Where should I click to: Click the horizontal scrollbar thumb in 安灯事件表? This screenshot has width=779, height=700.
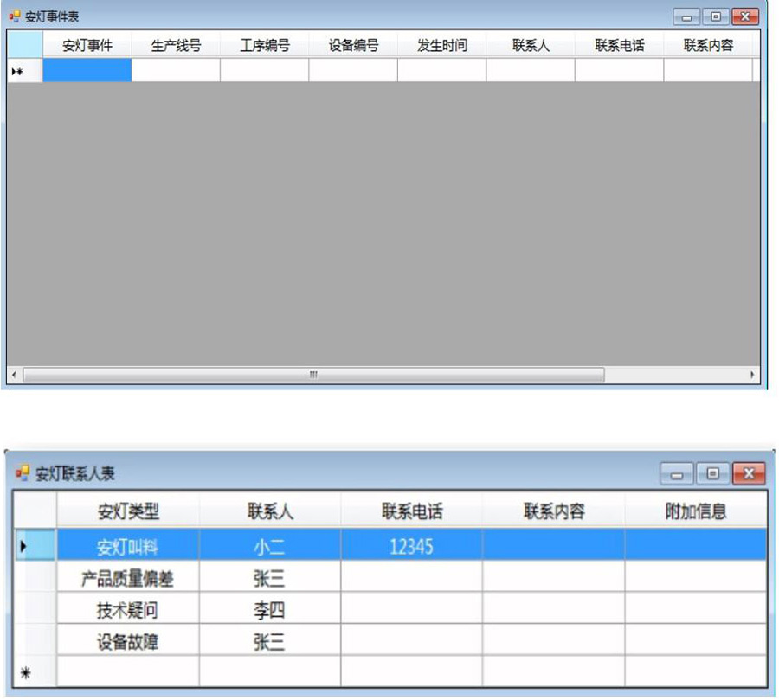(x=312, y=376)
